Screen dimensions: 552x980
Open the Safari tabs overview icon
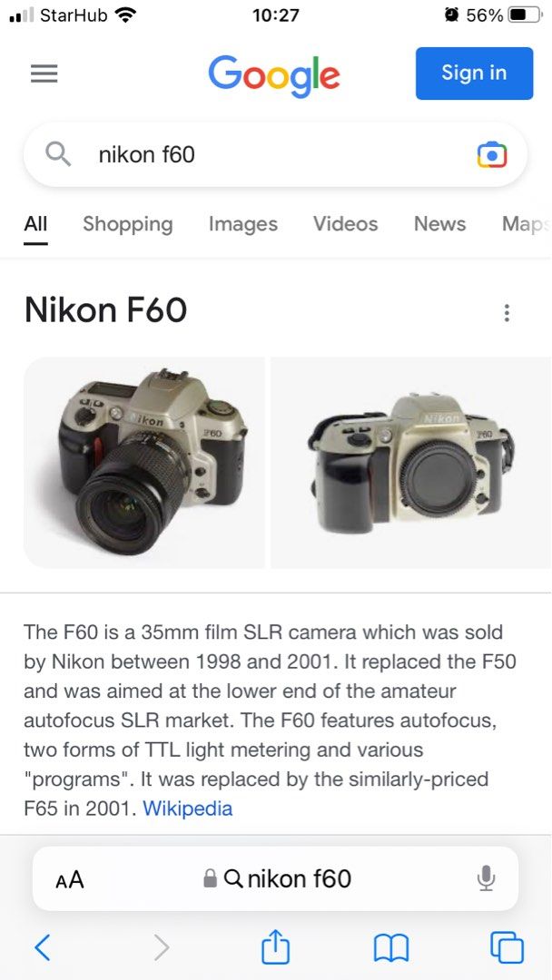(507, 947)
